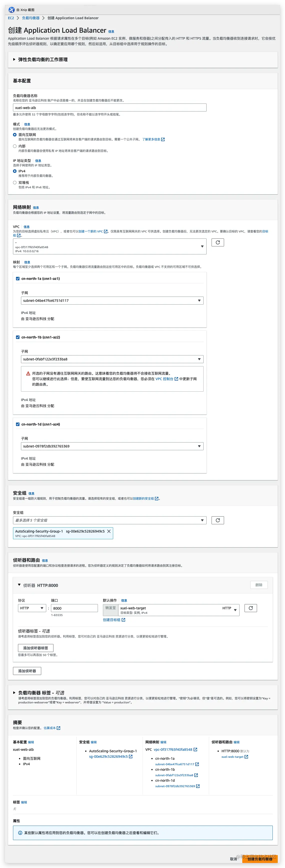
Task: Click 创建目标组 link
Action: tap(112, 620)
